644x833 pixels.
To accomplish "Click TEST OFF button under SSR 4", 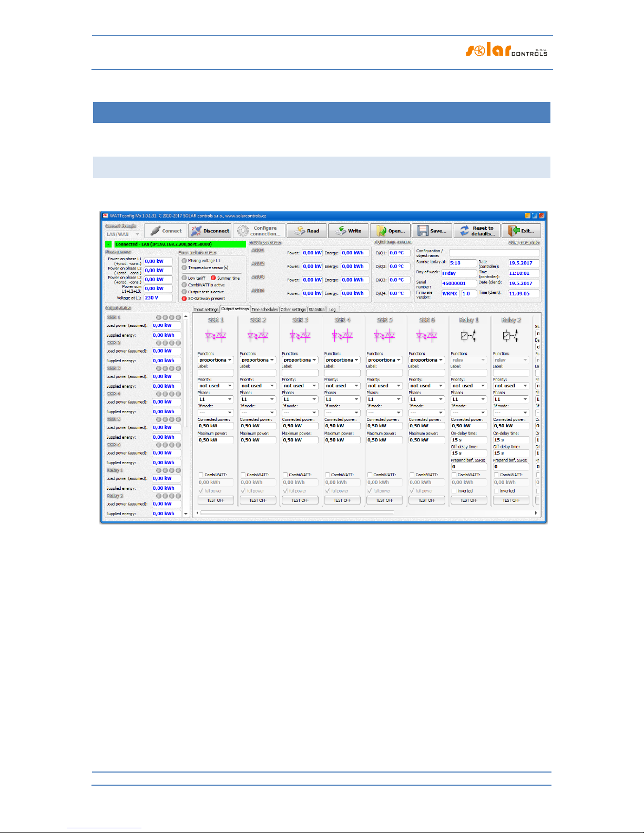I will tap(342, 500).
